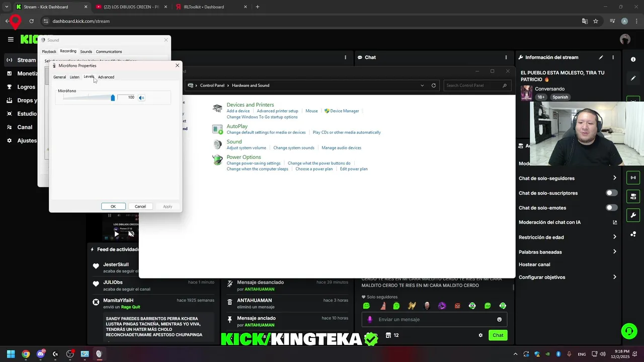
Task: Open Chrome from the taskbar
Action: pos(26,354)
